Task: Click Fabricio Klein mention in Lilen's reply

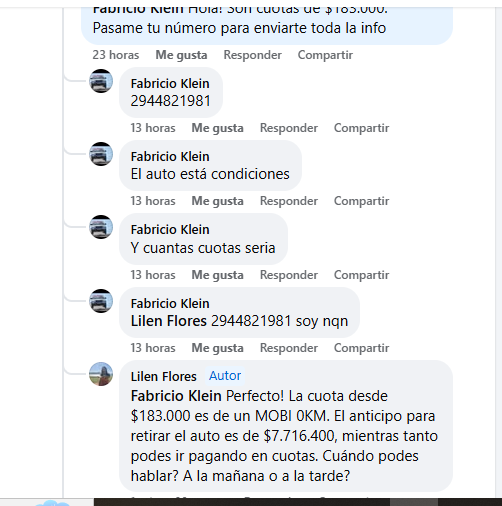Action: click(x=176, y=396)
